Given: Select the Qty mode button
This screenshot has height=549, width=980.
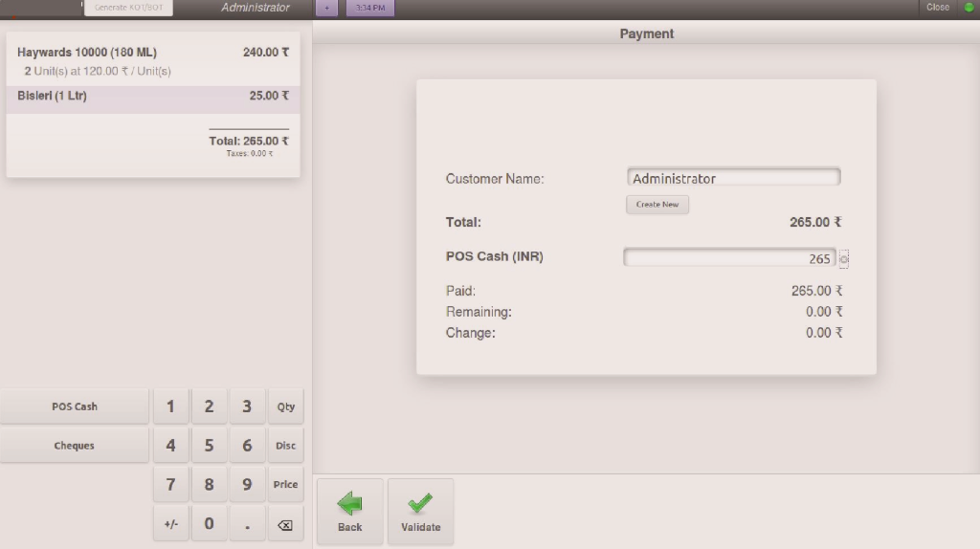Looking at the screenshot, I should click(x=285, y=406).
